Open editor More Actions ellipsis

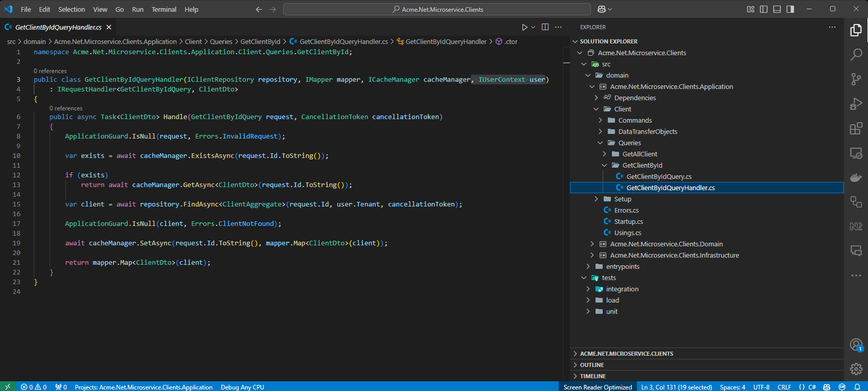coord(558,27)
